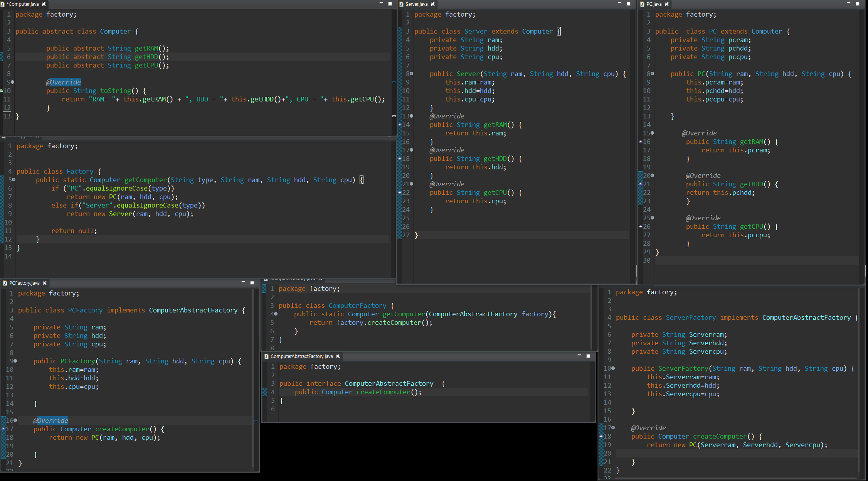Viewport: 868px width, 481px height.
Task: Fold the ServerFactory constructor at line 10
Action: coord(613,368)
